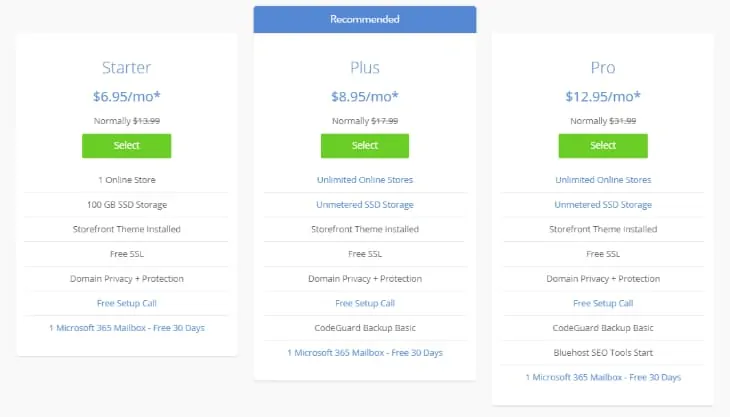Click the $12.95/mo* Pro price
Image resolution: width=730 pixels, height=417 pixels.
(x=603, y=97)
